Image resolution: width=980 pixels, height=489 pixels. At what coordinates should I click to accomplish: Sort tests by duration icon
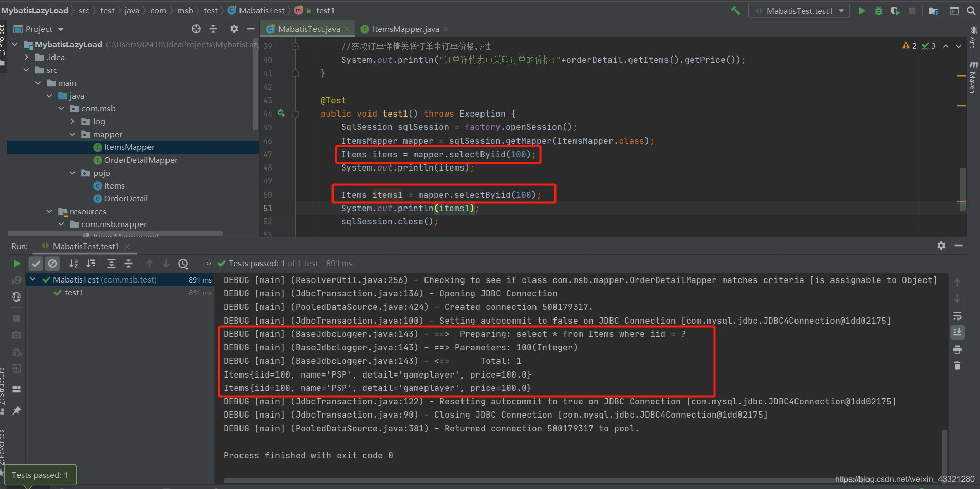click(91, 264)
